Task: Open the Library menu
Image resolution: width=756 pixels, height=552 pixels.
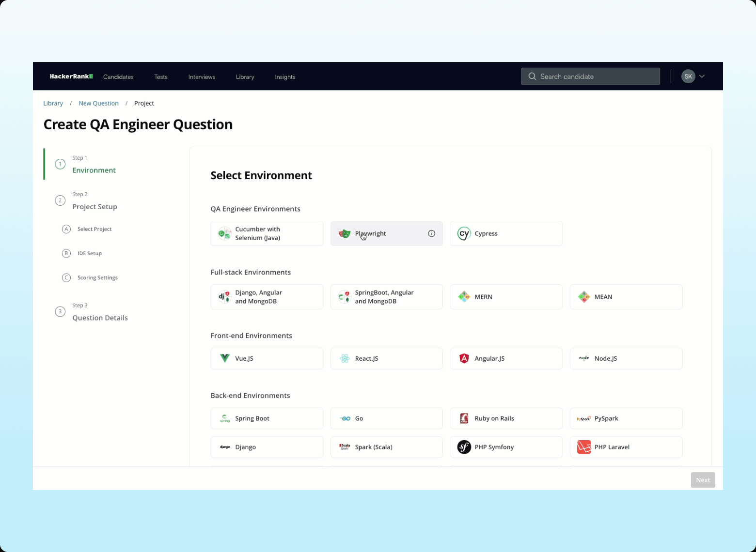Action: [x=245, y=77]
